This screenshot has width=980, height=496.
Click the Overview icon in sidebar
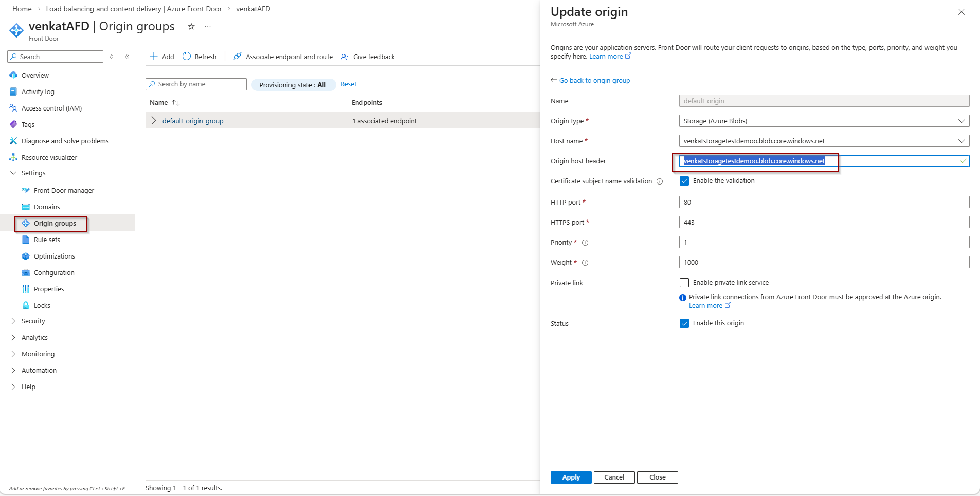click(x=13, y=75)
